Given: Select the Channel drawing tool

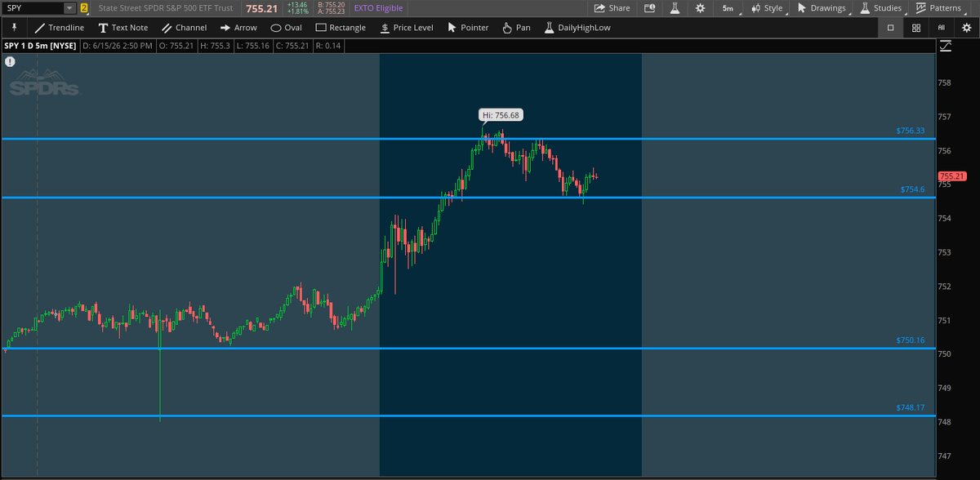Looking at the screenshot, I should [x=184, y=28].
